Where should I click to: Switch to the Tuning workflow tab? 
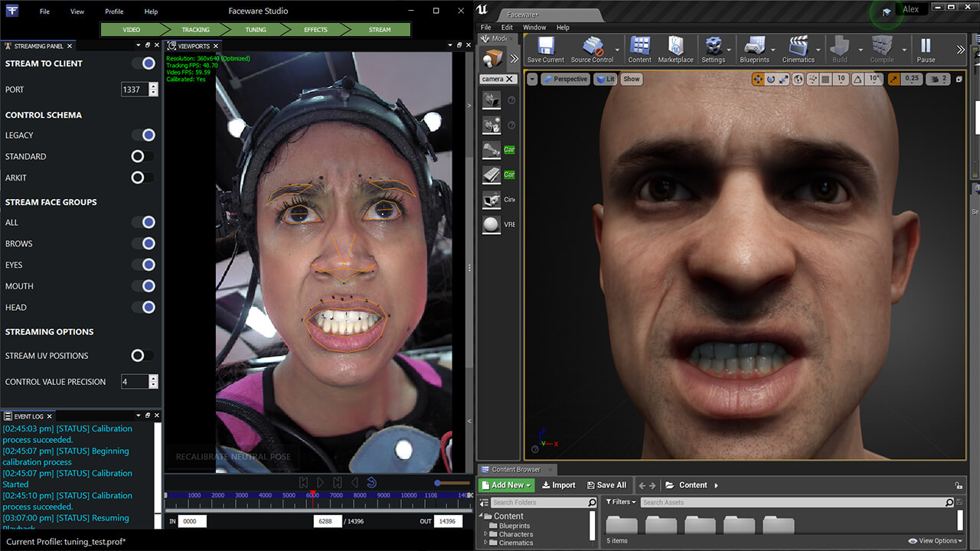click(x=256, y=30)
